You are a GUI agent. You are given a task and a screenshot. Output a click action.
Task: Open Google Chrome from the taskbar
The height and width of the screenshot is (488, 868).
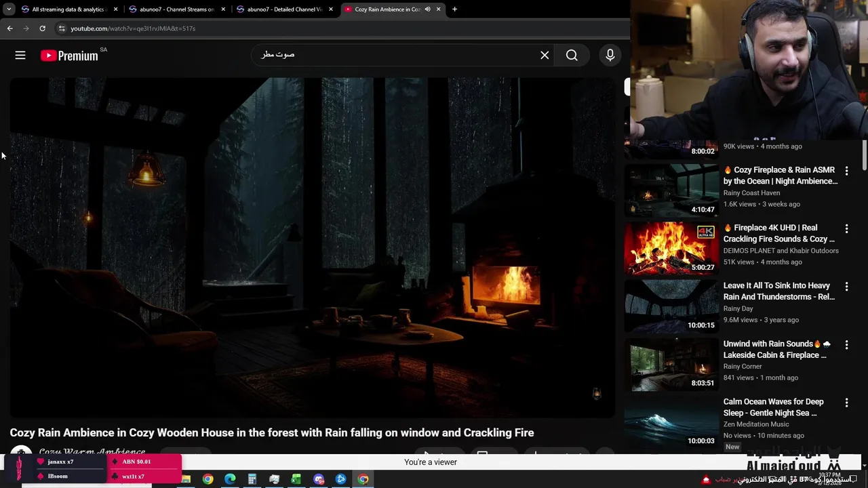(x=208, y=479)
